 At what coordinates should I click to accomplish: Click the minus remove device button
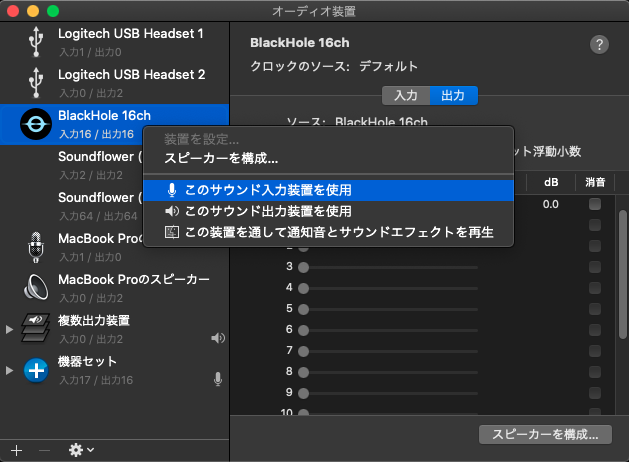pyautogui.click(x=44, y=450)
